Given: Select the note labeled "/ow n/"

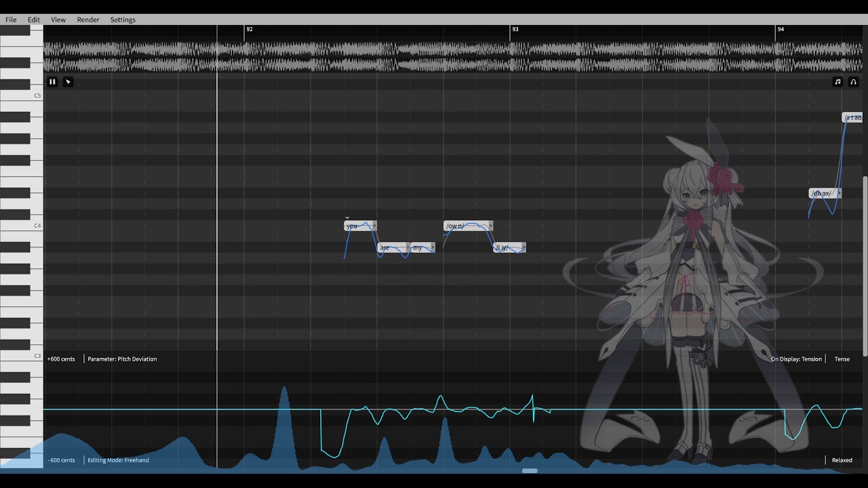Looking at the screenshot, I should click(468, 226).
